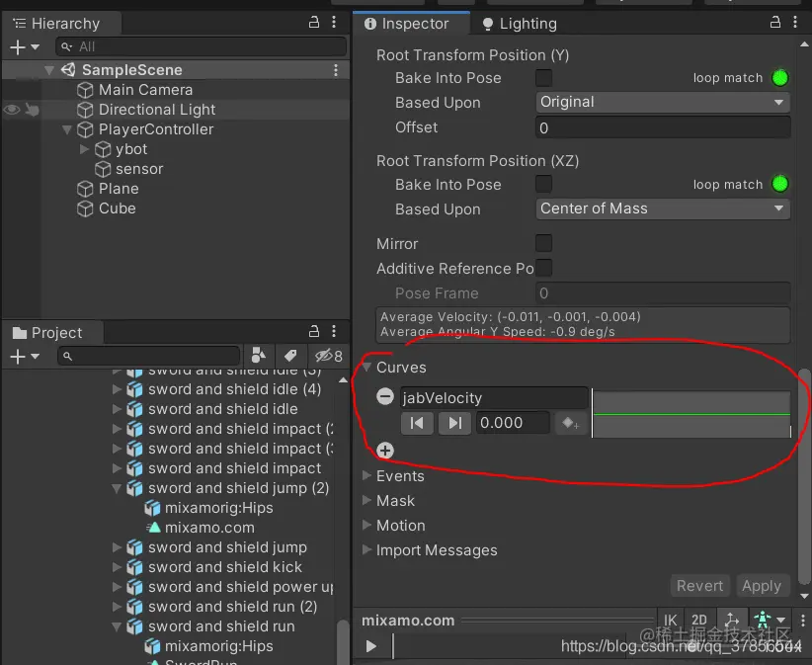The height and width of the screenshot is (665, 812).
Task: Add a new curve with plus button
Action: pyautogui.click(x=385, y=450)
